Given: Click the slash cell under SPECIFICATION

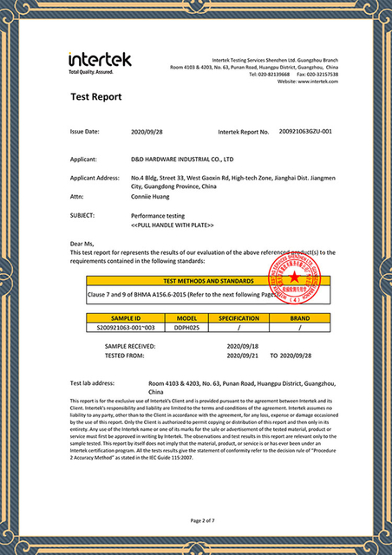Looking at the screenshot, I should tap(238, 328).
